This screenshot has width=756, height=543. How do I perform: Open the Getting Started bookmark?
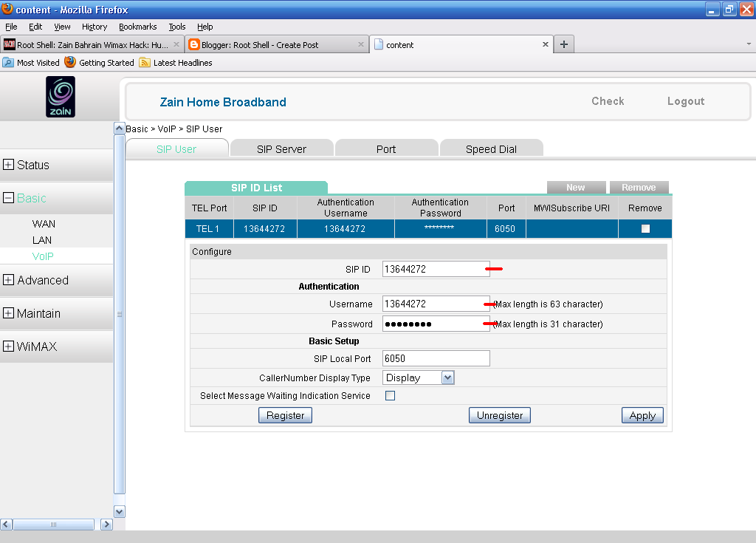point(100,63)
